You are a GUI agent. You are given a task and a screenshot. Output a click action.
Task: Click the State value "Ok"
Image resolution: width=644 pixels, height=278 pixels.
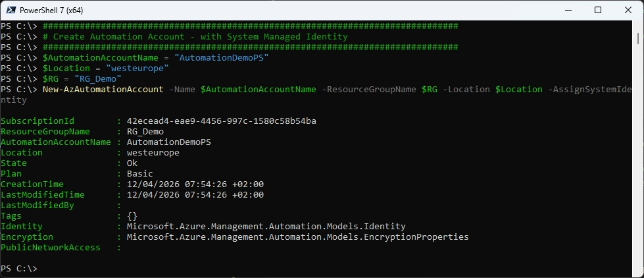[x=132, y=163]
